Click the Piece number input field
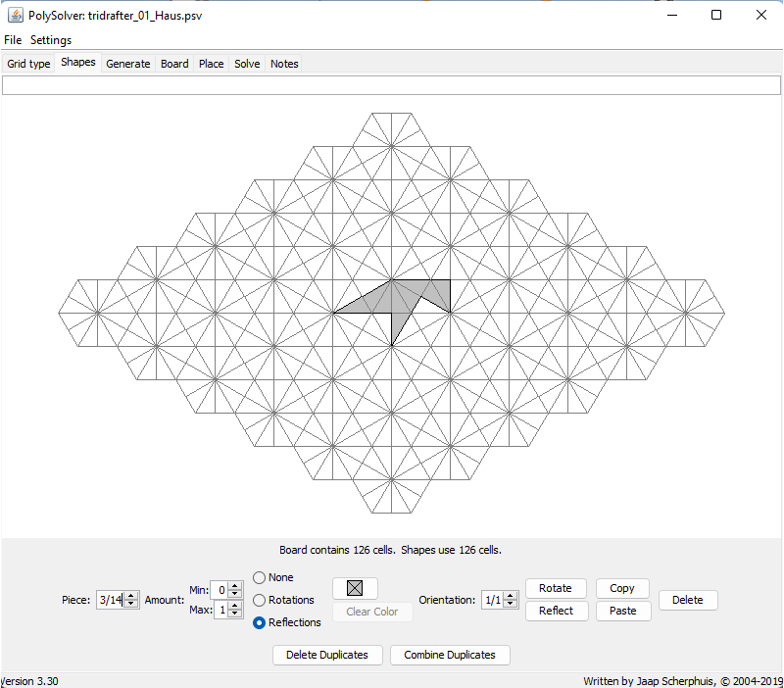Screen dimensions: 784x688 (109, 600)
